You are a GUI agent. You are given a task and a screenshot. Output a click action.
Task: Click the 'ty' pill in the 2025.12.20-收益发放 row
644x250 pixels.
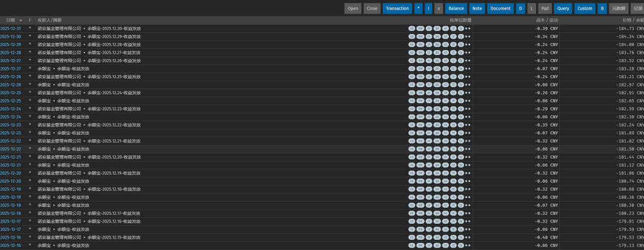click(461, 157)
